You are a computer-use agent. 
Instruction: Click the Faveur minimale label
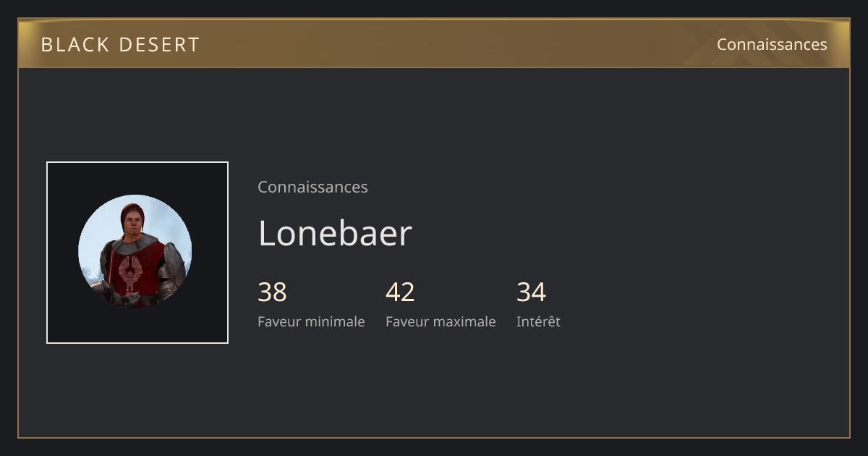(311, 321)
